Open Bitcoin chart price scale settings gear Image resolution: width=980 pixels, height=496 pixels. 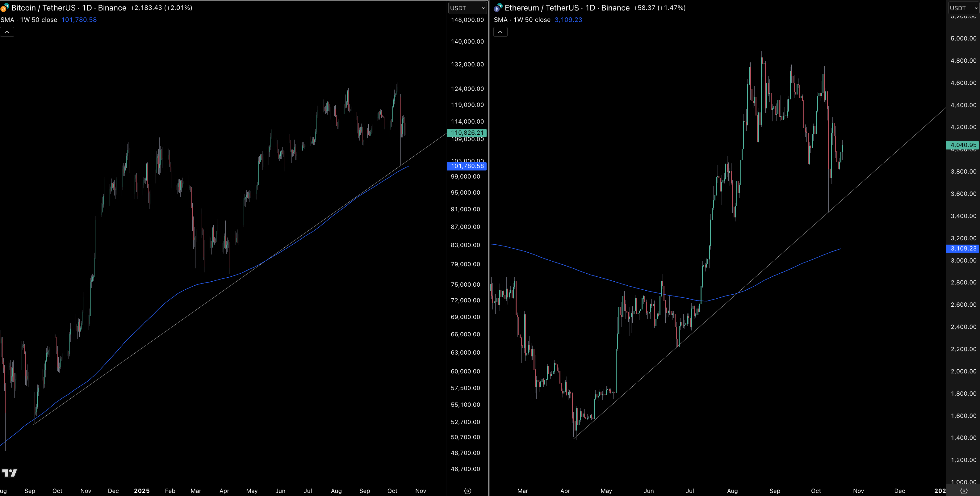coord(468,491)
